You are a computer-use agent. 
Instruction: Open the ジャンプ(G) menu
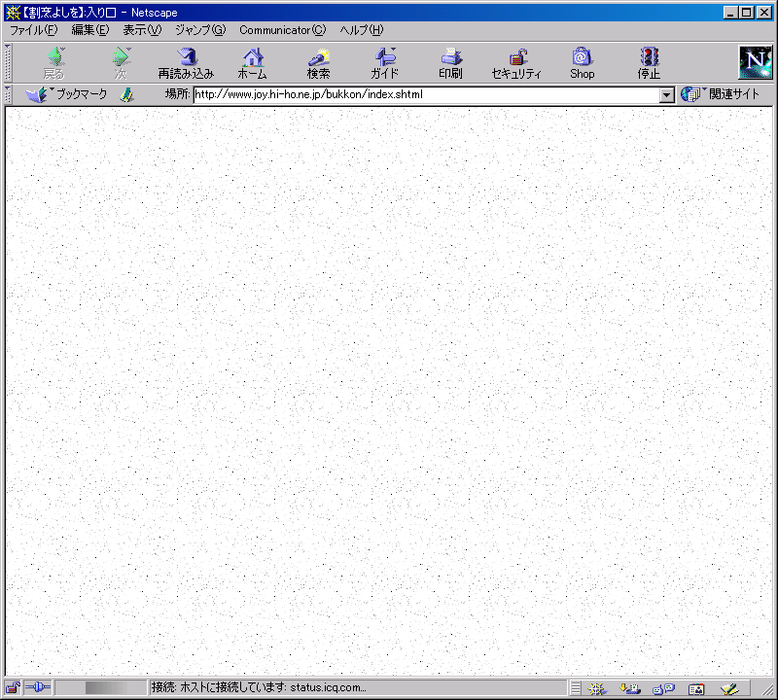[200, 30]
